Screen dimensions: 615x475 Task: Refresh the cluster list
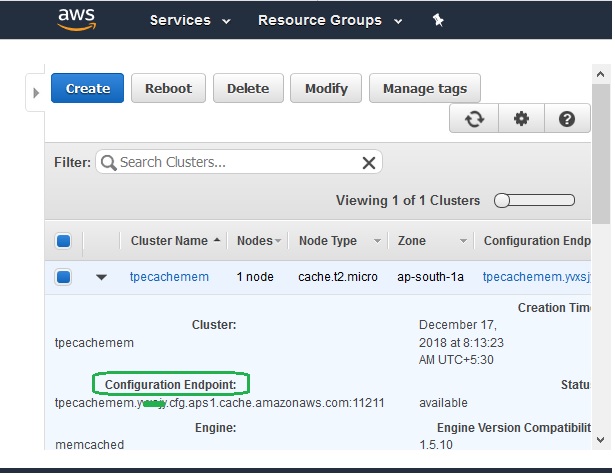click(474, 119)
